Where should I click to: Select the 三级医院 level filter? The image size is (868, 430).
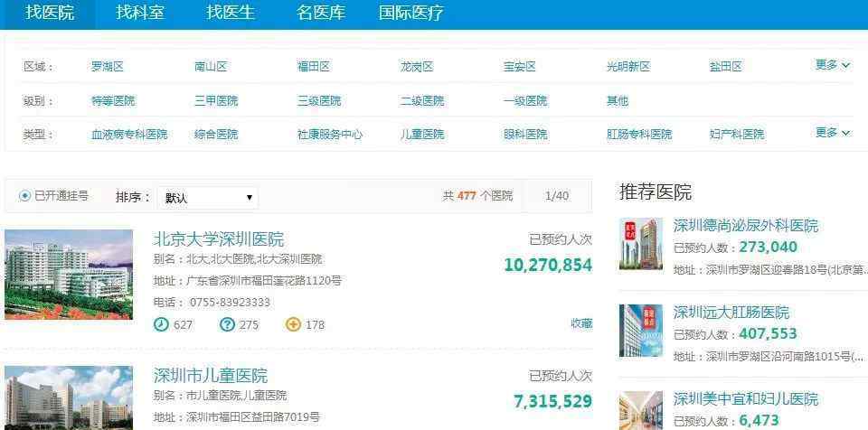319,101
